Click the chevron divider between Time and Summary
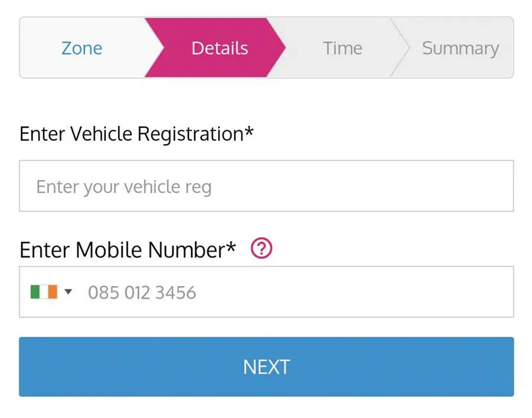The image size is (532, 418). tap(401, 48)
